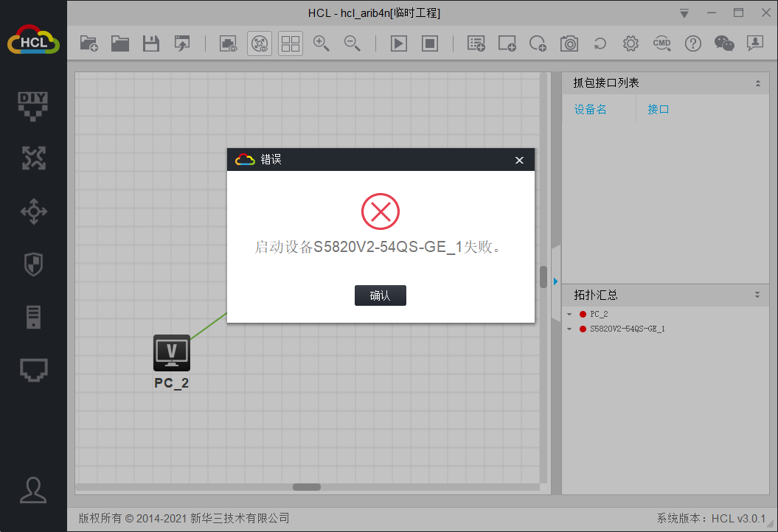This screenshot has width=778, height=532.
Task: Click the New Project toolbar icon
Action: (89, 43)
